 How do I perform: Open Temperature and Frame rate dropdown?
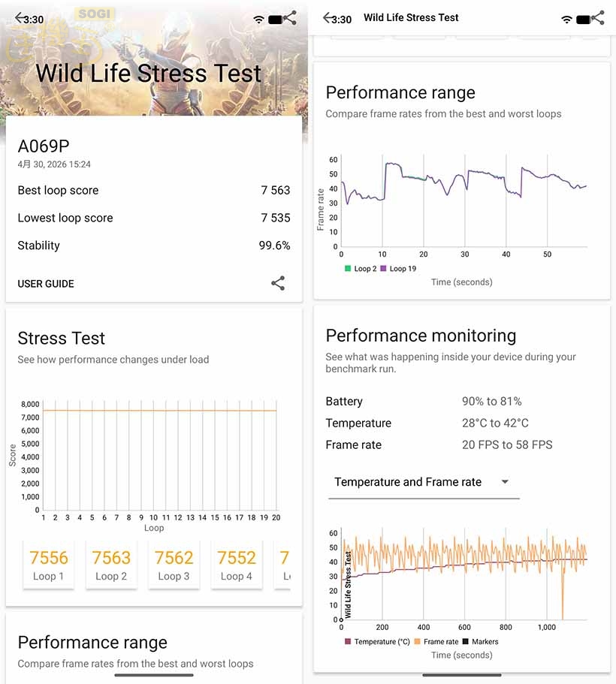[424, 482]
